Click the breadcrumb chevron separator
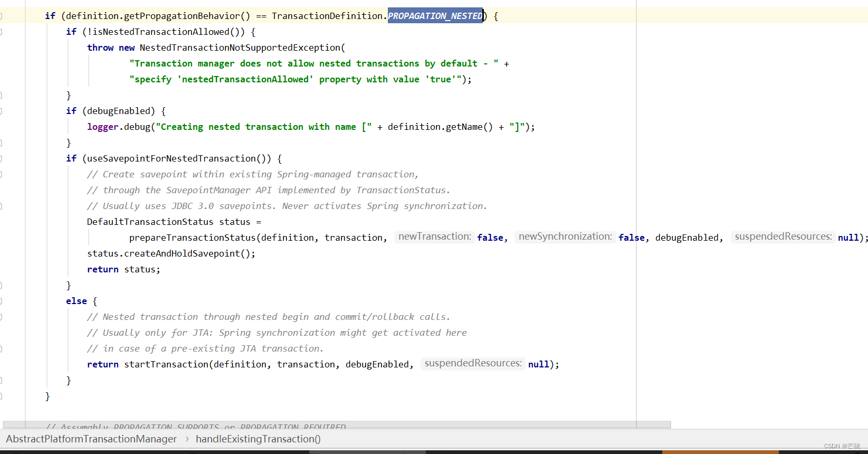 (187, 439)
